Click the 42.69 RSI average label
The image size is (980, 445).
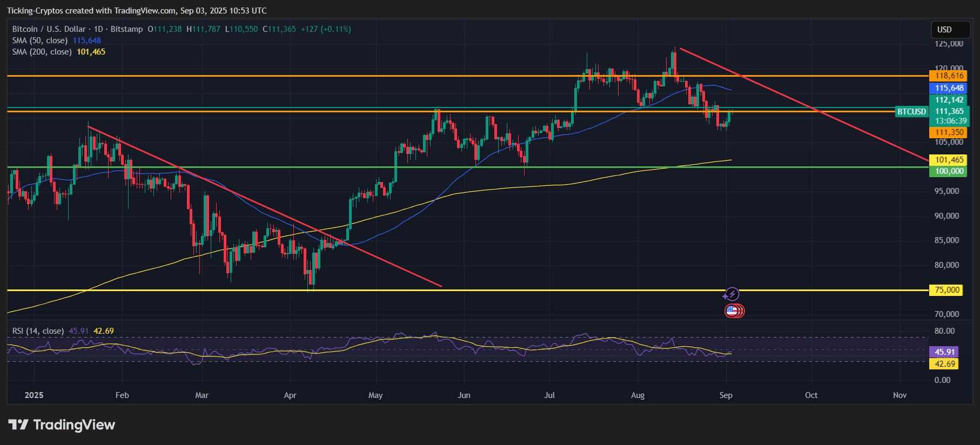click(x=944, y=364)
